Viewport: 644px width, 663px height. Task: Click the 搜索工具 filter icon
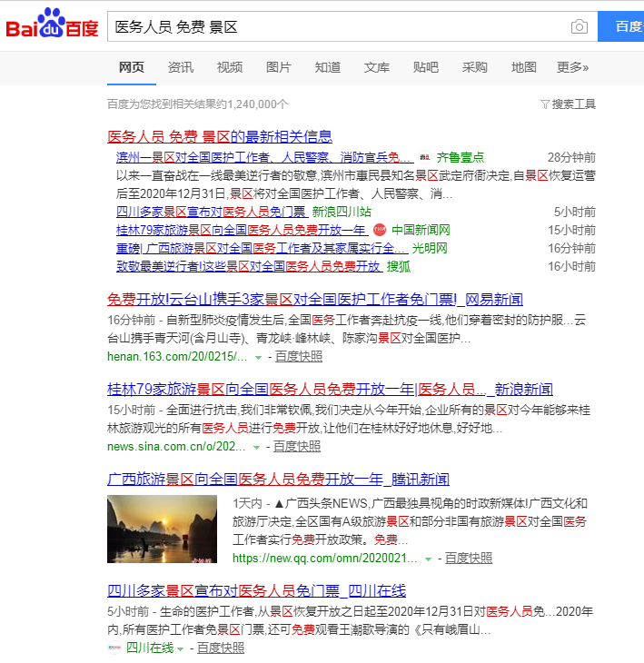(545, 104)
